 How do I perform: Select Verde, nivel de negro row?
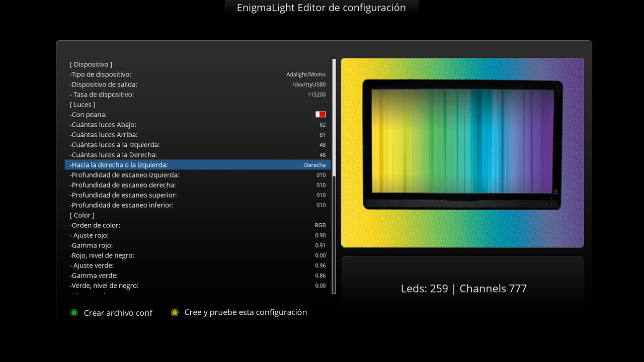[198, 286]
